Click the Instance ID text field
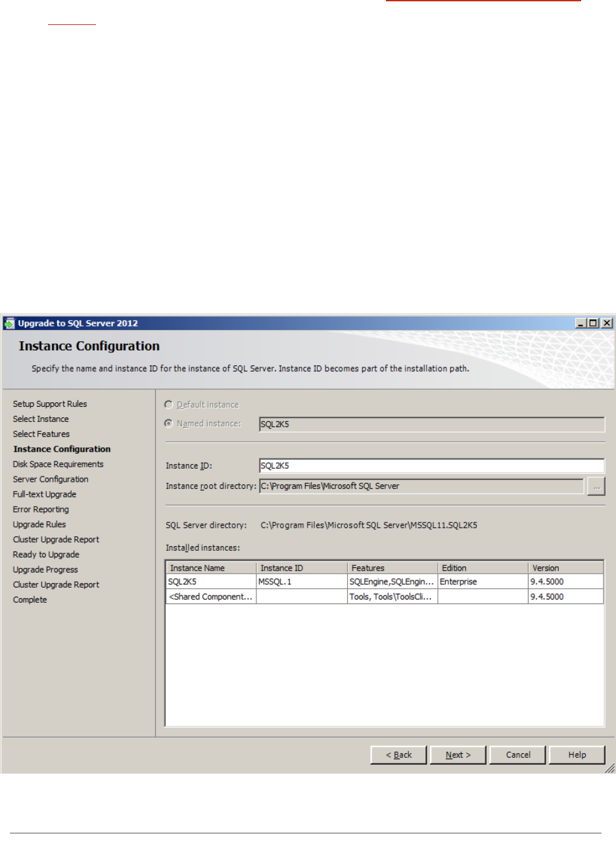This screenshot has width=616, height=863. tap(432, 466)
